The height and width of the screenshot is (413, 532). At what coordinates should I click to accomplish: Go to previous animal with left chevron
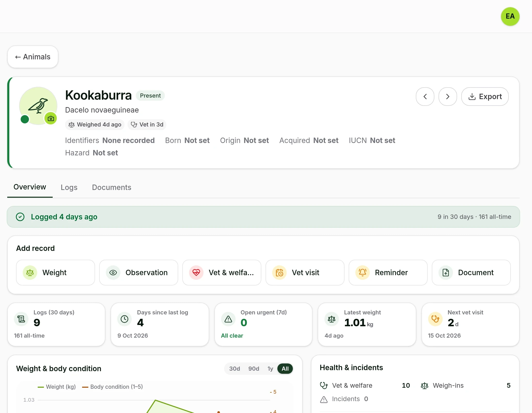(x=425, y=97)
